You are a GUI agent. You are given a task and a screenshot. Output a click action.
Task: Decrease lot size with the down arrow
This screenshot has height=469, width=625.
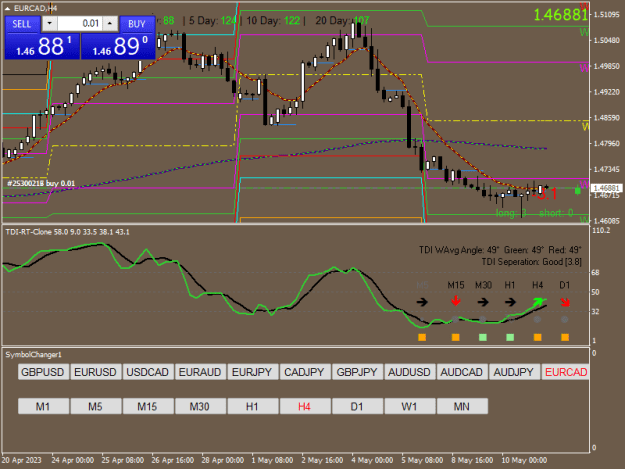point(49,24)
